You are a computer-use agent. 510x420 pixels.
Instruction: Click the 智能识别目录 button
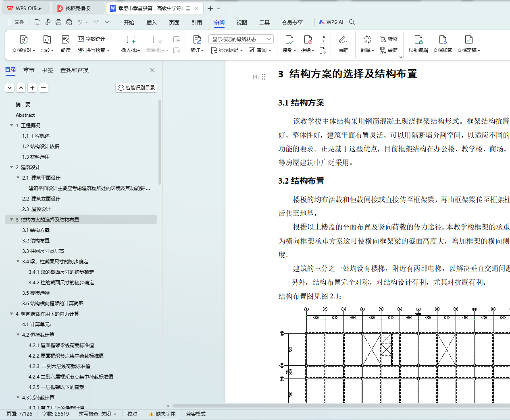pyautogui.click(x=136, y=88)
